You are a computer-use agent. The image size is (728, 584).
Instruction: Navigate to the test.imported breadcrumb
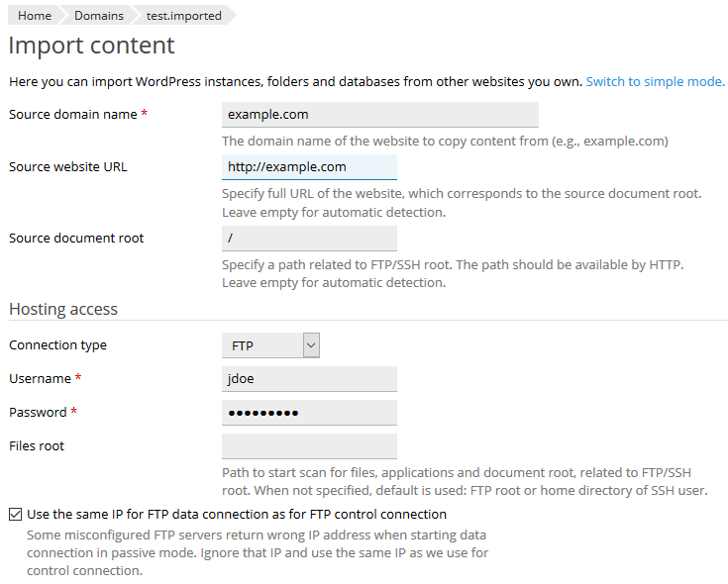183,15
